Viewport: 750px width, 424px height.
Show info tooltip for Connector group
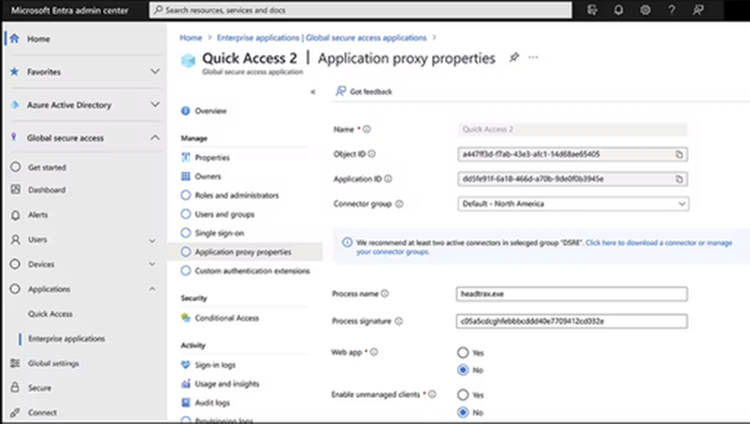399,204
